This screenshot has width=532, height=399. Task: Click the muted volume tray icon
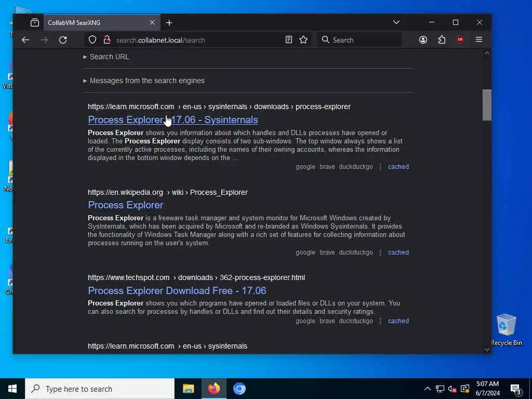pos(453,389)
